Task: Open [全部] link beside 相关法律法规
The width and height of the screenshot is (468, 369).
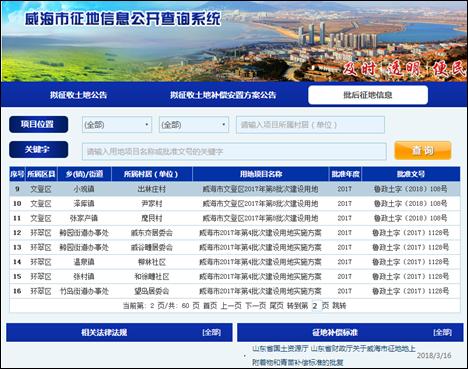Action: pos(211,332)
